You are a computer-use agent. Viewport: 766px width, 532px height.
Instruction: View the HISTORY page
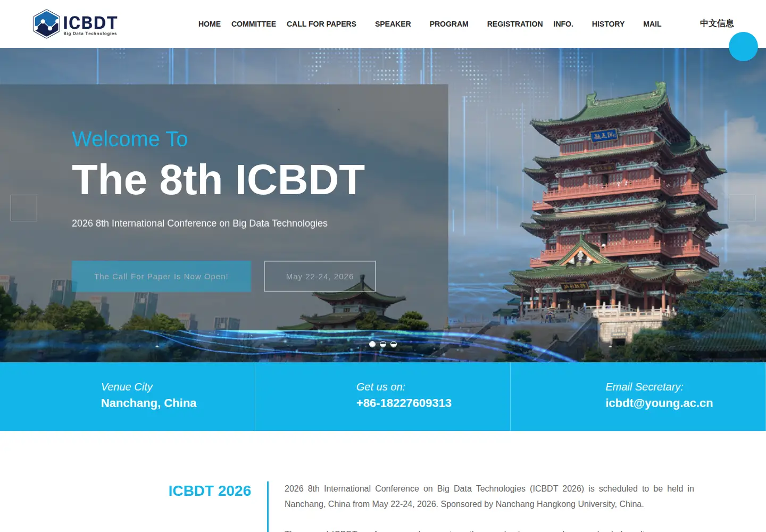click(608, 24)
